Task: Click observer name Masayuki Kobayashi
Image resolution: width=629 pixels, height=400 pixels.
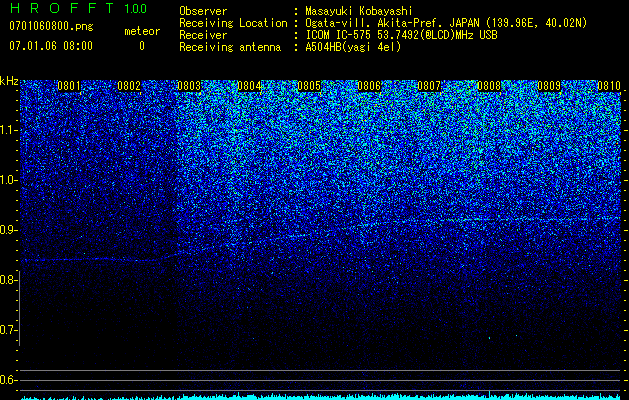Action: (359, 11)
